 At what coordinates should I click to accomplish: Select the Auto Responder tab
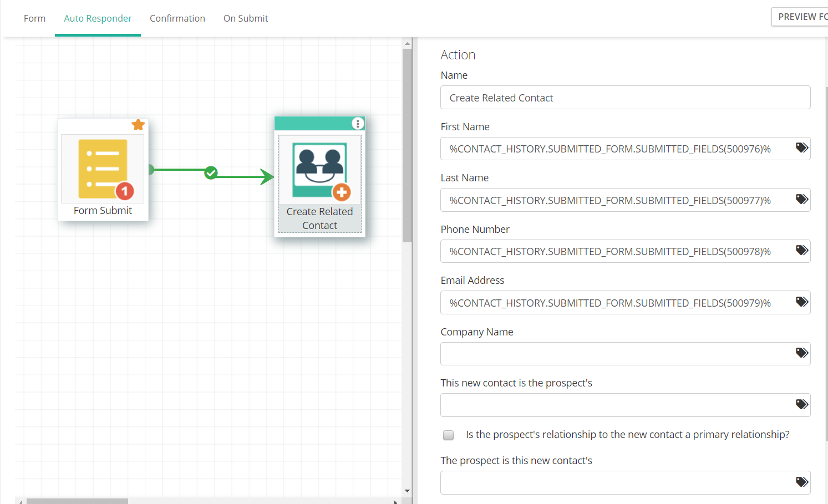tap(98, 18)
